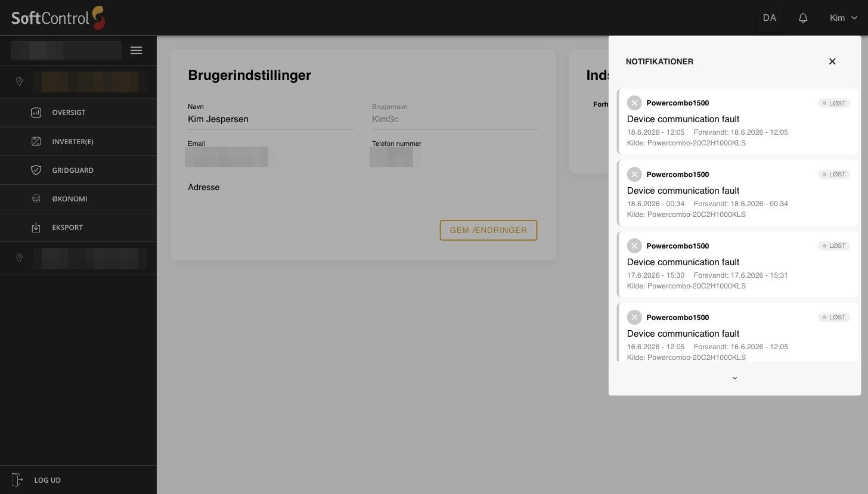The height and width of the screenshot is (494, 868).
Task: Click Løst badge on 17.6.2026 15:30 notification
Action: point(834,246)
